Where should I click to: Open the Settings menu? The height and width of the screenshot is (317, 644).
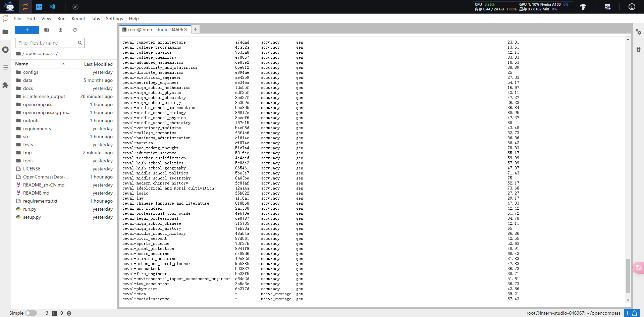click(x=114, y=18)
